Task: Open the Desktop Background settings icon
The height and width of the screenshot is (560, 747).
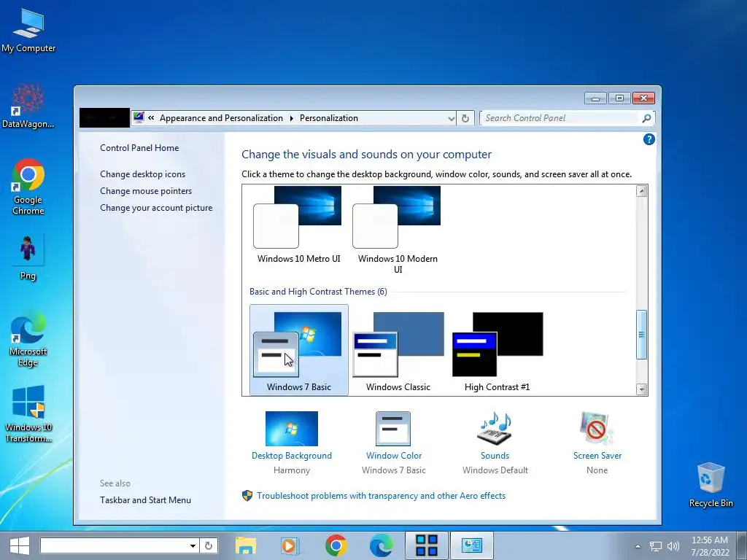Action: (x=292, y=429)
